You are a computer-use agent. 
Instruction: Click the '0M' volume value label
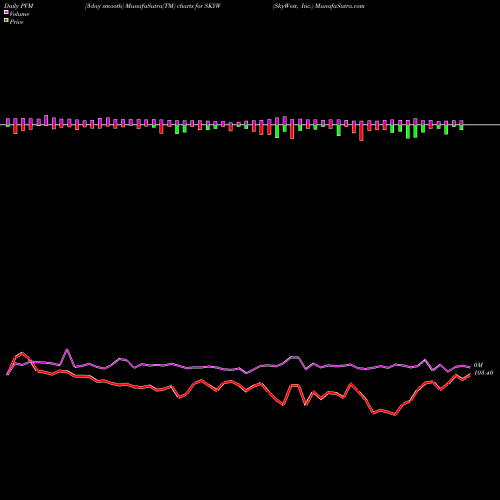point(478,365)
